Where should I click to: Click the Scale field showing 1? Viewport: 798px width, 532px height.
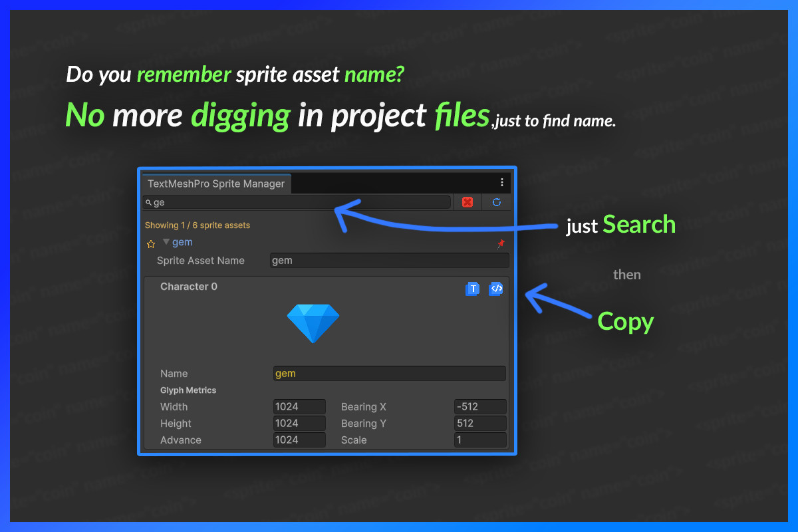[x=480, y=440]
